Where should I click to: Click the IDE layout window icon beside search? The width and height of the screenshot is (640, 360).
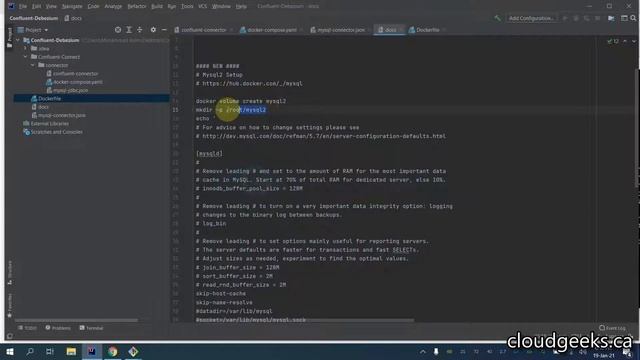(624, 18)
